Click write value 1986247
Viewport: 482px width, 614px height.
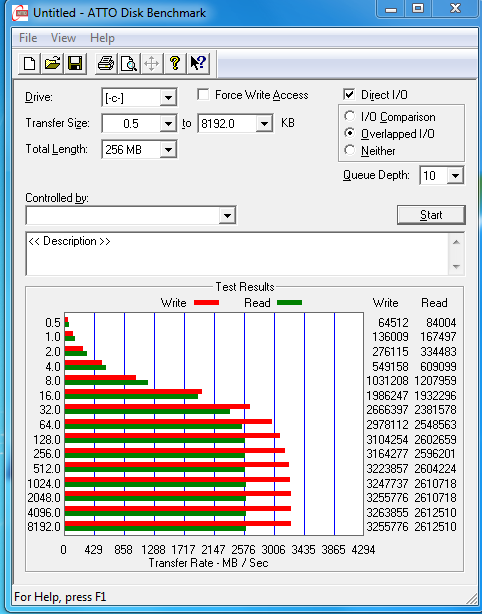point(387,395)
